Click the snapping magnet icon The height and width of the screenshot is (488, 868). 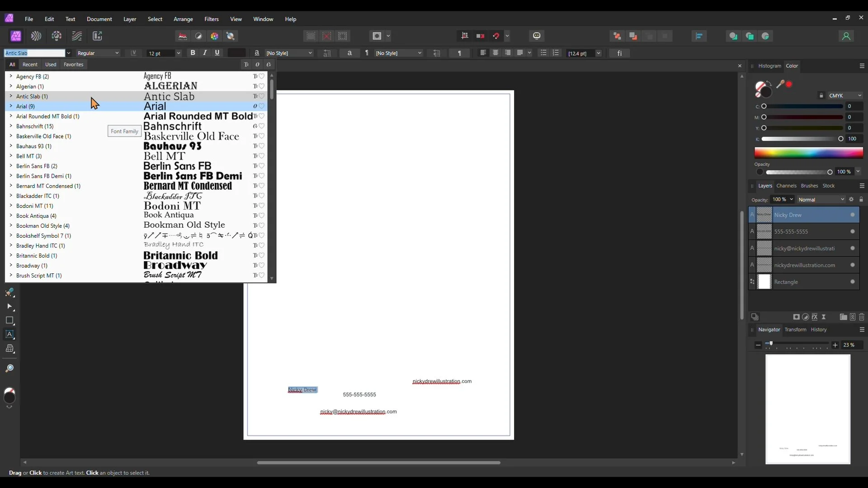[496, 36]
